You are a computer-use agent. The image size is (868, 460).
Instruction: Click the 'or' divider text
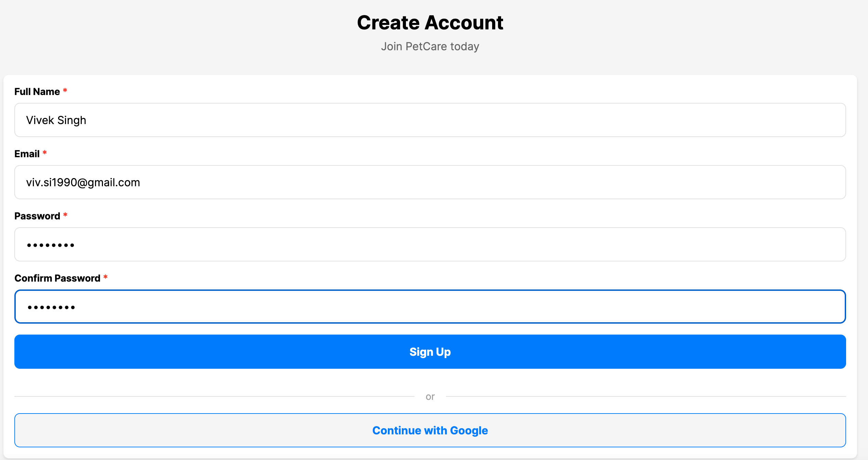[x=430, y=396]
